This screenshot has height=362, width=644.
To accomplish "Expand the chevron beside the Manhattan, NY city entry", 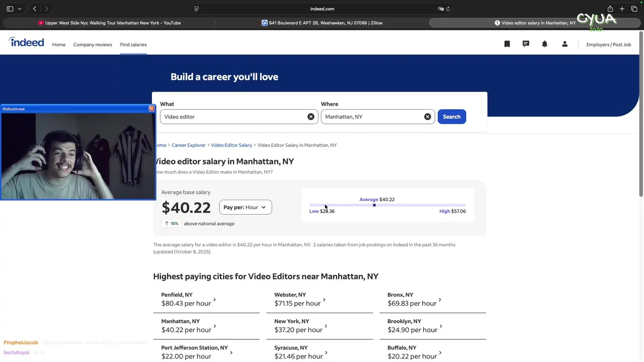I will [x=214, y=326].
